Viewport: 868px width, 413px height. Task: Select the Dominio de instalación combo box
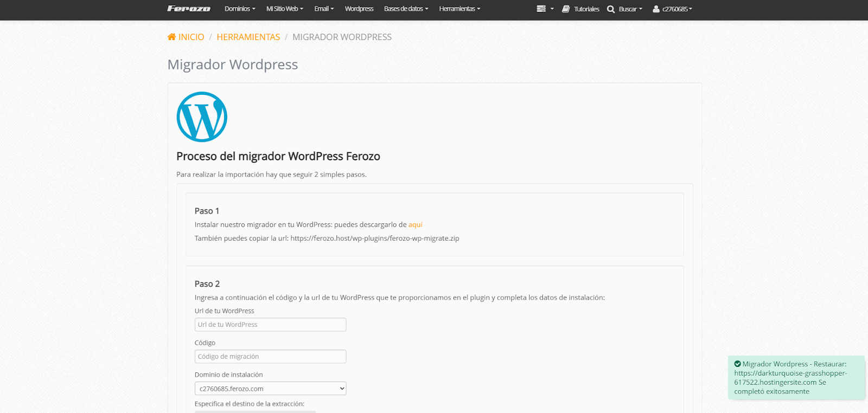pyautogui.click(x=270, y=389)
